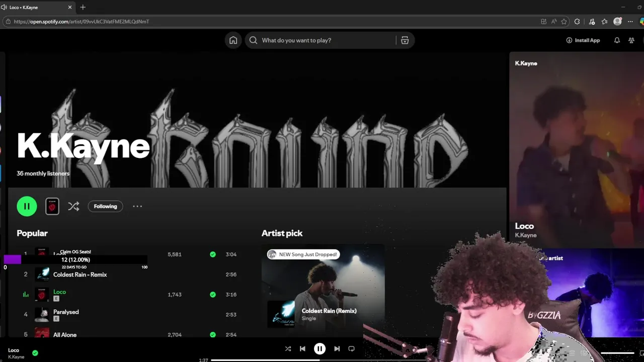Image resolution: width=644 pixels, height=362 pixels.
Task: Select track 'Coldest Rain - Remix'
Action: [80, 275]
